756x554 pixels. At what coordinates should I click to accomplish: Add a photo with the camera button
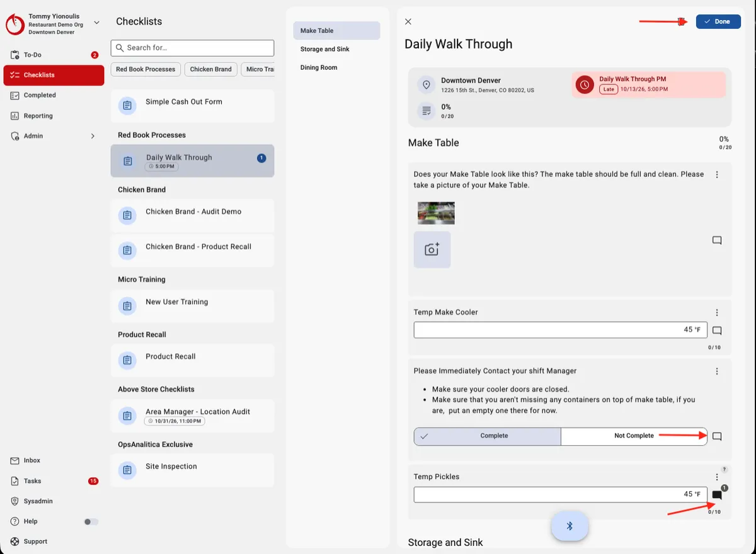pos(432,250)
